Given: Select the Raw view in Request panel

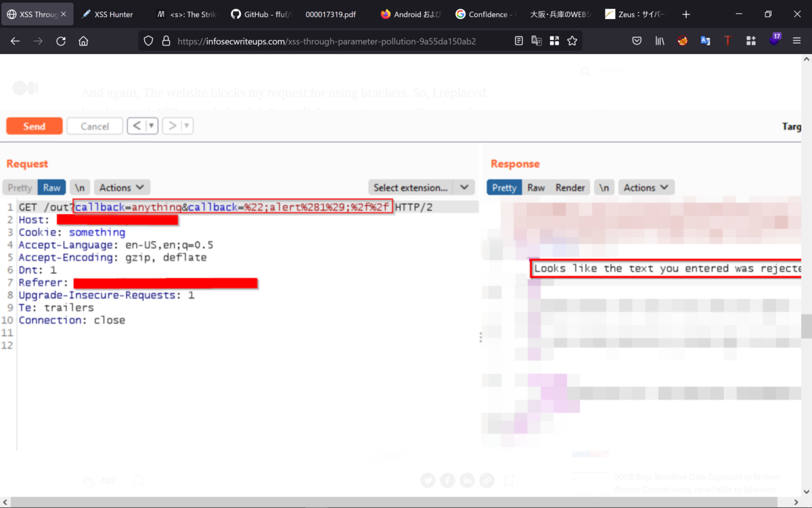Looking at the screenshot, I should click(x=51, y=187).
